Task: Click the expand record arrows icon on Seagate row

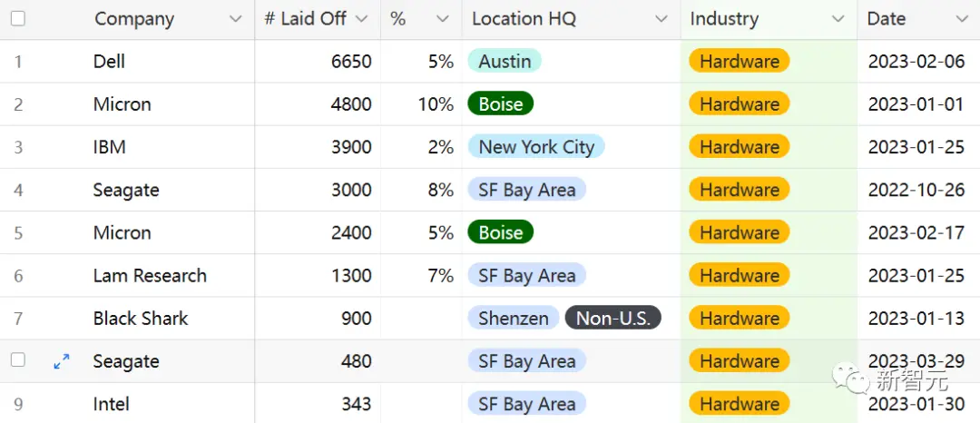Action: (62, 361)
